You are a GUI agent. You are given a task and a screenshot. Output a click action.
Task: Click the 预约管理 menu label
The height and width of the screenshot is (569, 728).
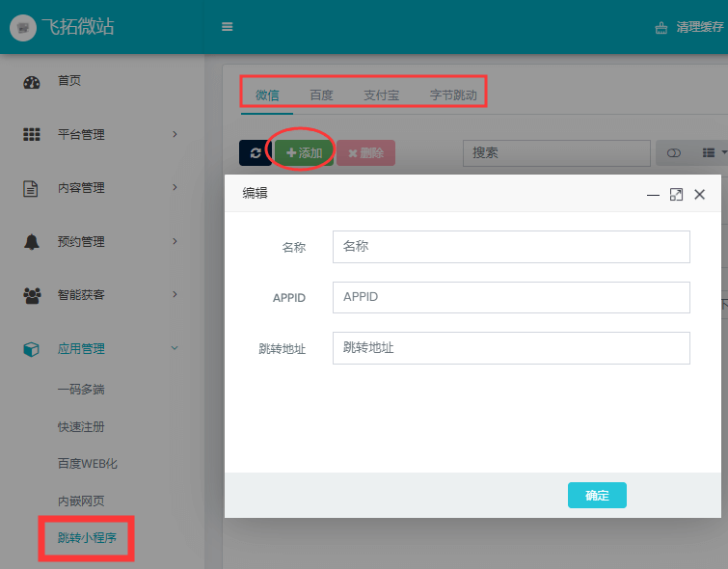pyautogui.click(x=81, y=241)
